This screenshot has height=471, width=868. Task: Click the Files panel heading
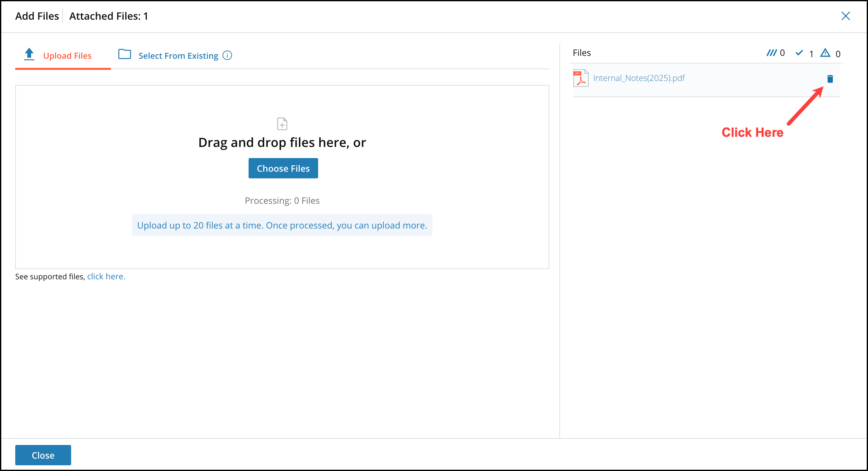click(x=582, y=53)
